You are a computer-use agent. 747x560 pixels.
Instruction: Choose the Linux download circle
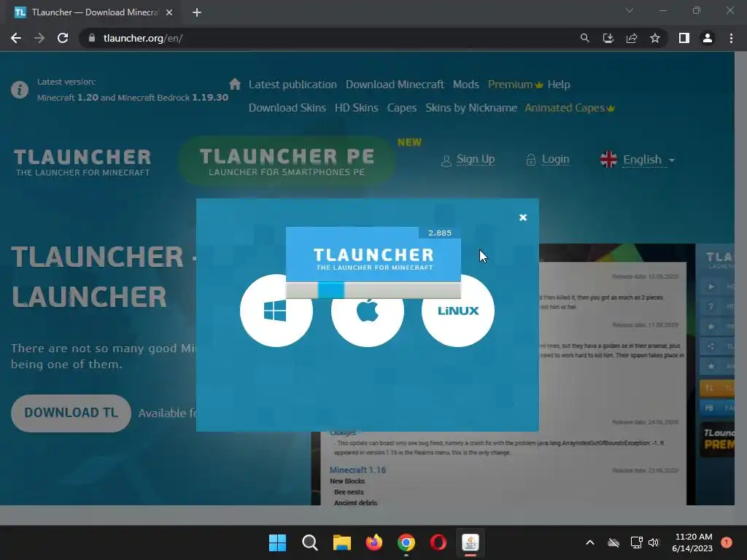point(458,311)
